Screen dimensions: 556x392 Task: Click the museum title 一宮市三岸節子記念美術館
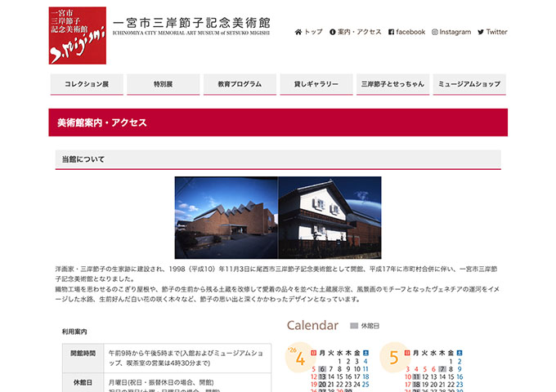pos(191,23)
